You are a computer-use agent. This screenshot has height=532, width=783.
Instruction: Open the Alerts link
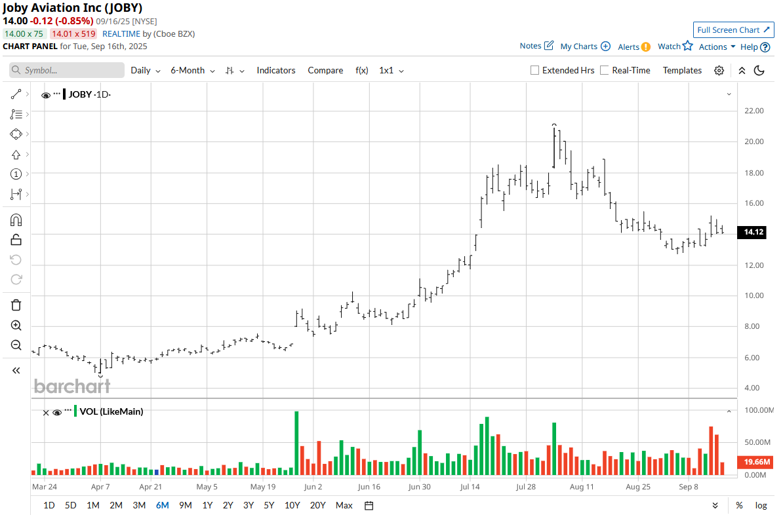pyautogui.click(x=634, y=47)
